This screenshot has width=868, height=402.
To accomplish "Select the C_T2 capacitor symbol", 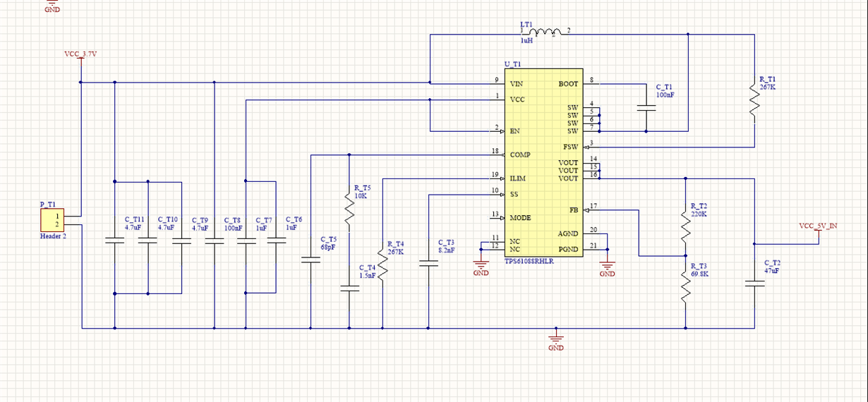I will [x=754, y=283].
